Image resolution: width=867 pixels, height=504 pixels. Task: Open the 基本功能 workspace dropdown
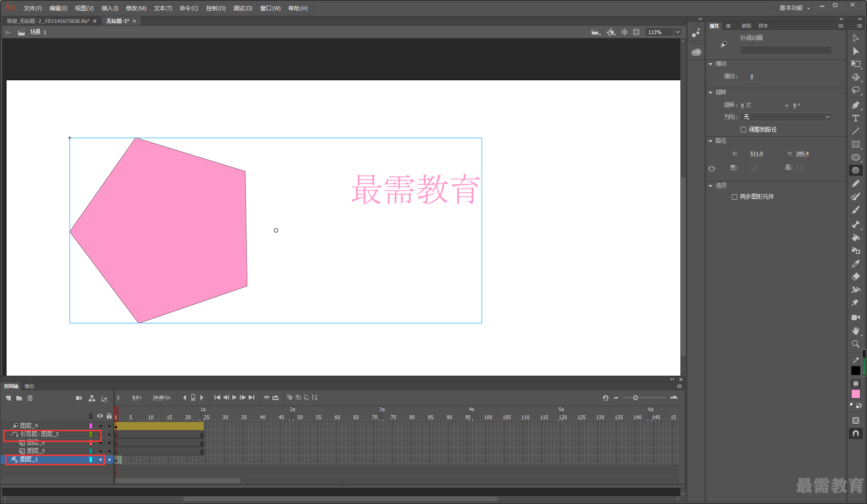pos(794,8)
